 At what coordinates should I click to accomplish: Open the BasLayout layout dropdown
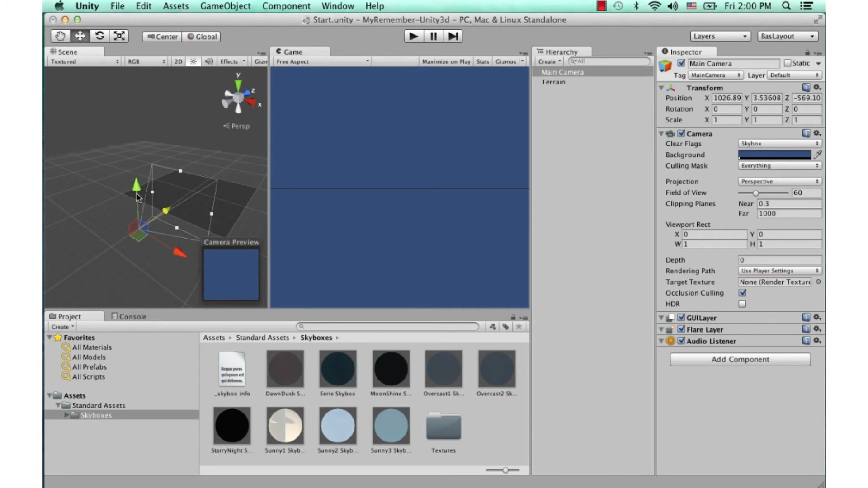(788, 36)
